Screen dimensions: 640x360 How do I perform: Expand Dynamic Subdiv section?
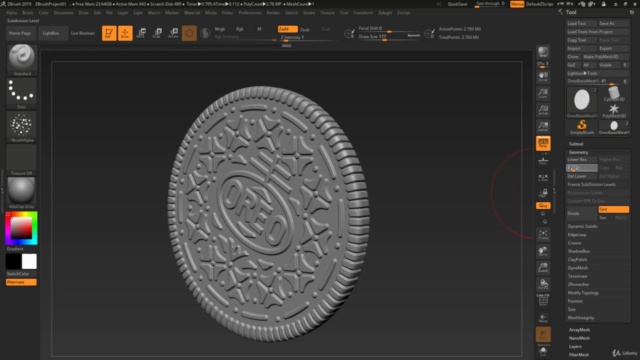coord(582,226)
